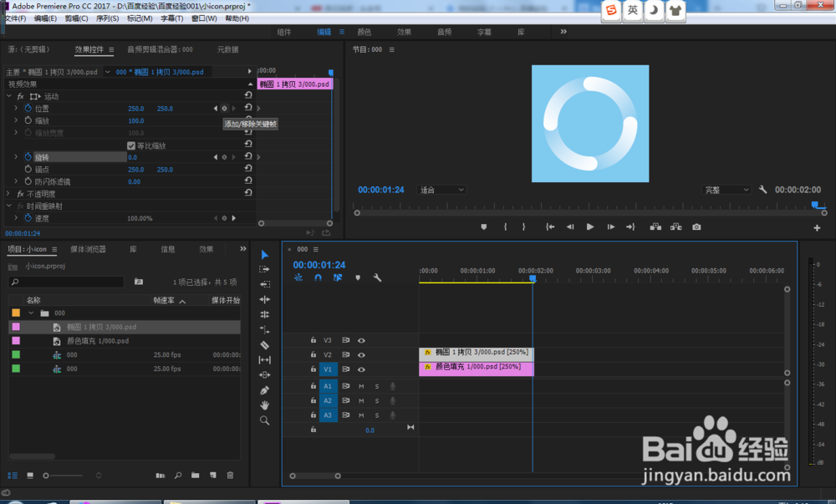Toggle Rotation animation stopwatch

pos(28,156)
